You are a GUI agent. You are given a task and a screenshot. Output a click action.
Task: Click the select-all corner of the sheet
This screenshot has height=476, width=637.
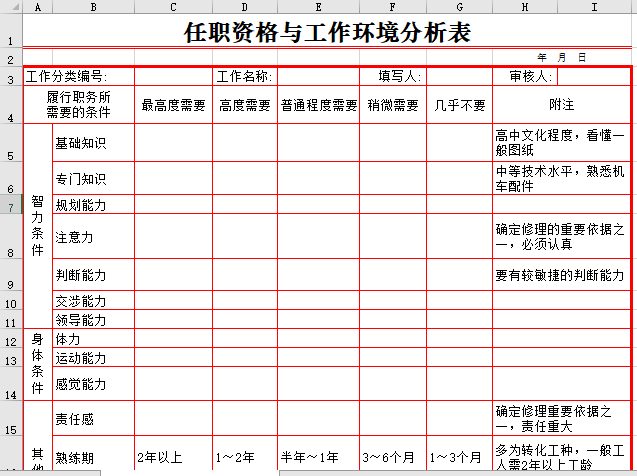11,7
